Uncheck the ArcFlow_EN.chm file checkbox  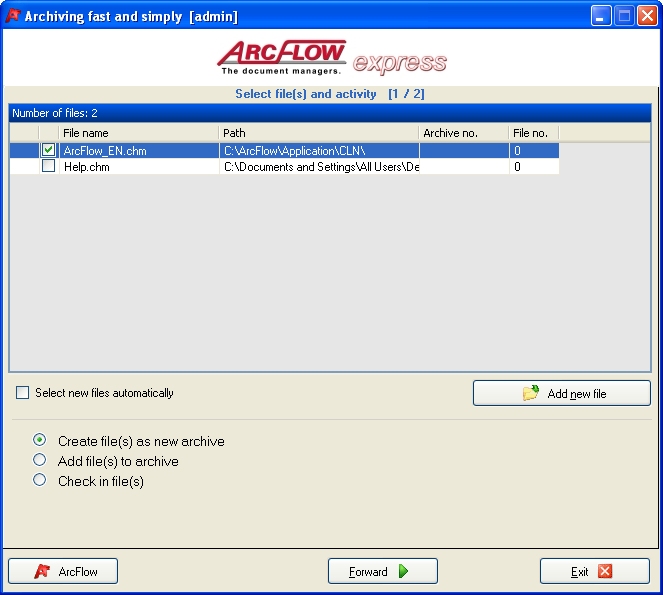48,150
